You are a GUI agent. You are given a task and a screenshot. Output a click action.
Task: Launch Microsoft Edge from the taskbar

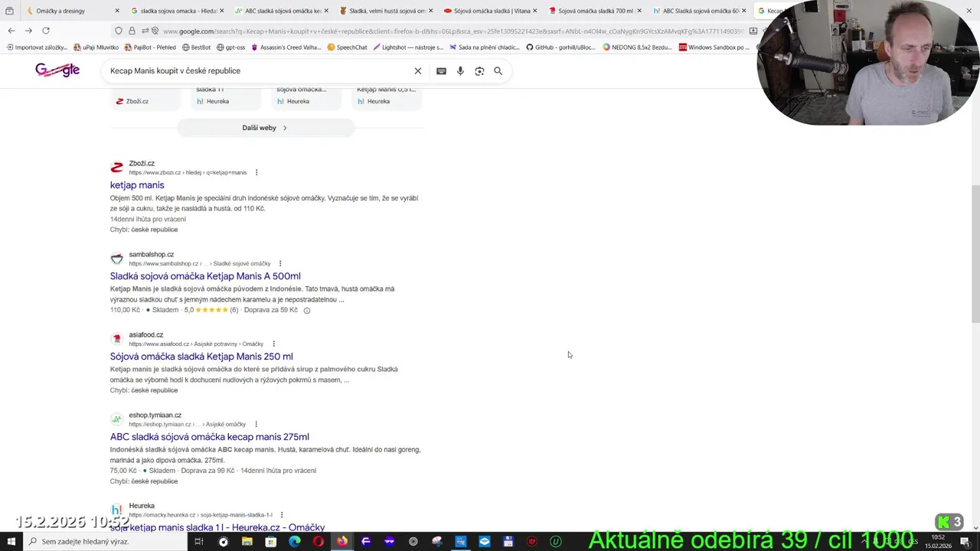[295, 542]
